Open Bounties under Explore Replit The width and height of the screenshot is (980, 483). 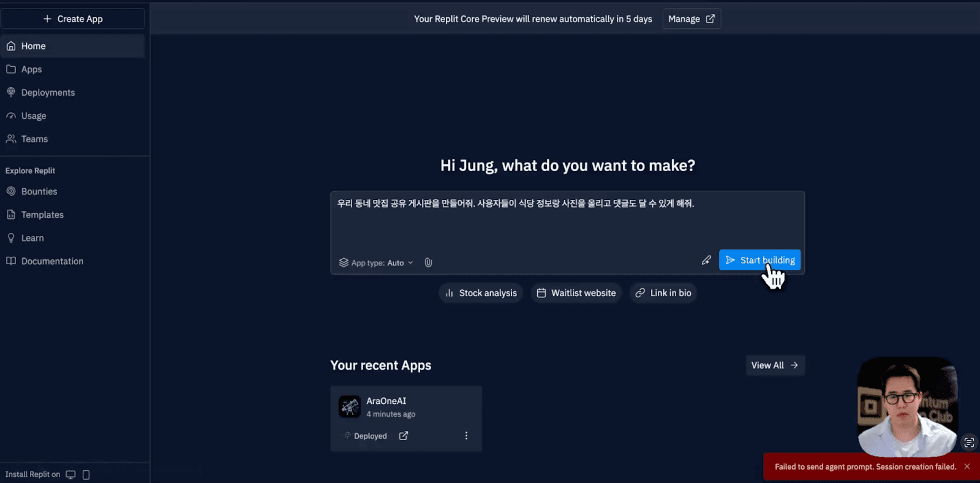pyautogui.click(x=72, y=191)
